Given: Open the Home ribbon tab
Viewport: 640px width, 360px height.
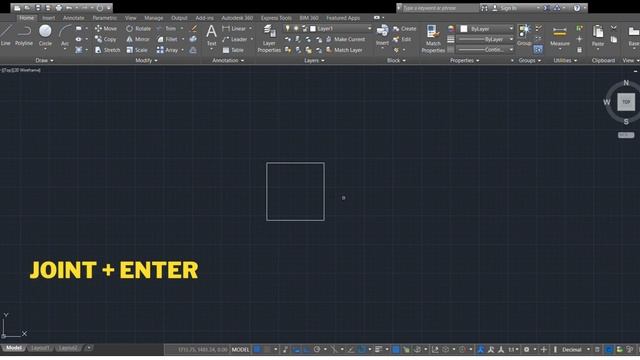Looking at the screenshot, I should pyautogui.click(x=27, y=18).
